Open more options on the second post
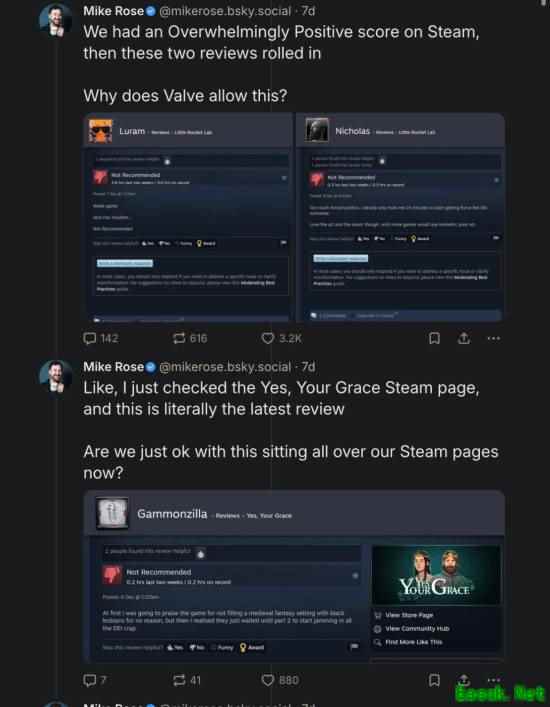Image resolution: width=550 pixels, height=707 pixels. 494,679
